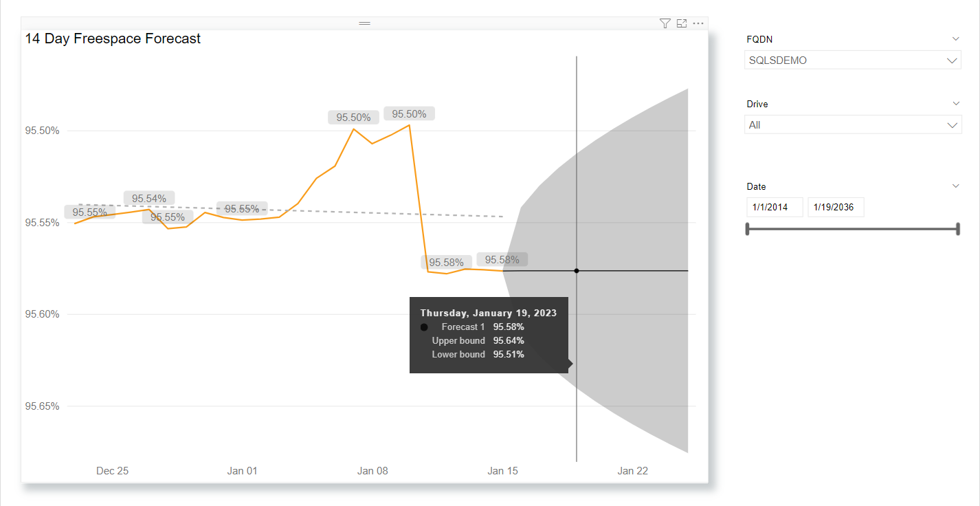Open the Drive dropdown showing All
980x506 pixels.
[853, 125]
